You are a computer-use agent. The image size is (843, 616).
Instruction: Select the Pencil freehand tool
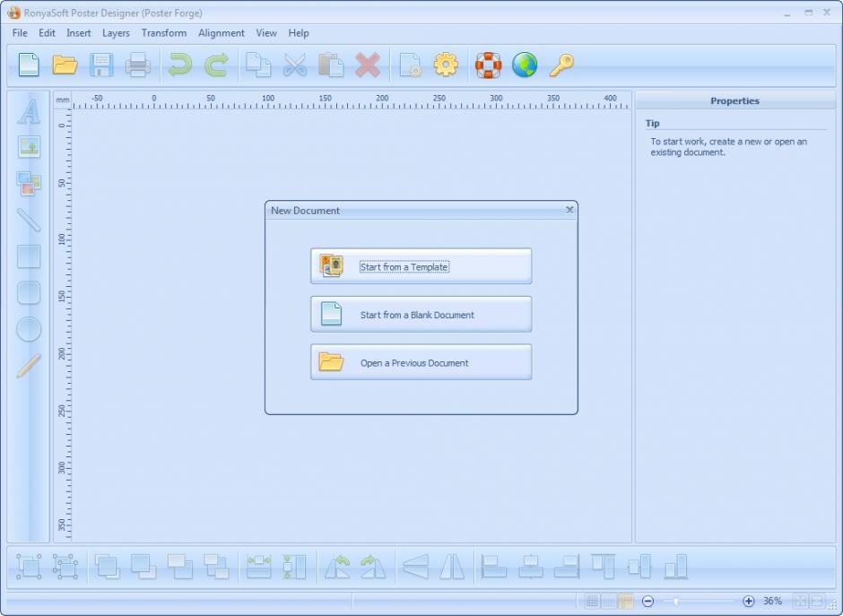(29, 366)
